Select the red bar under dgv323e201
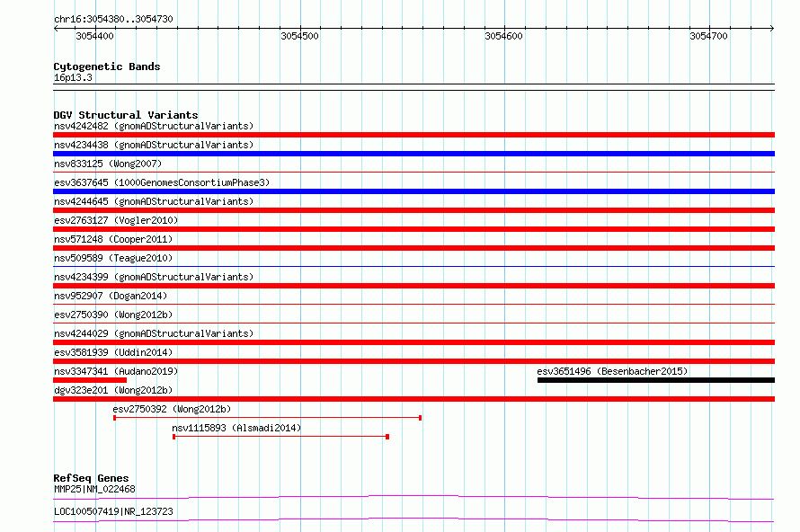The width and height of the screenshot is (800, 532). pos(413,399)
